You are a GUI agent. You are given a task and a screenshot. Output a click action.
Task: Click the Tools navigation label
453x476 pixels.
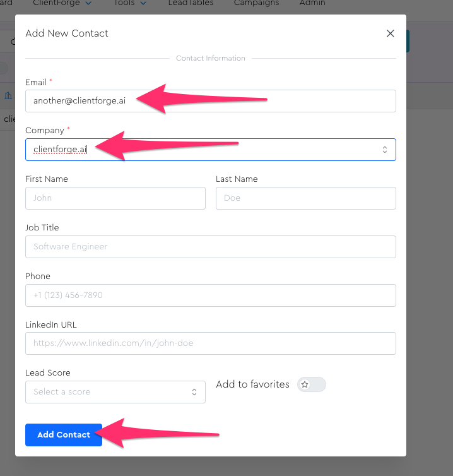pyautogui.click(x=124, y=3)
